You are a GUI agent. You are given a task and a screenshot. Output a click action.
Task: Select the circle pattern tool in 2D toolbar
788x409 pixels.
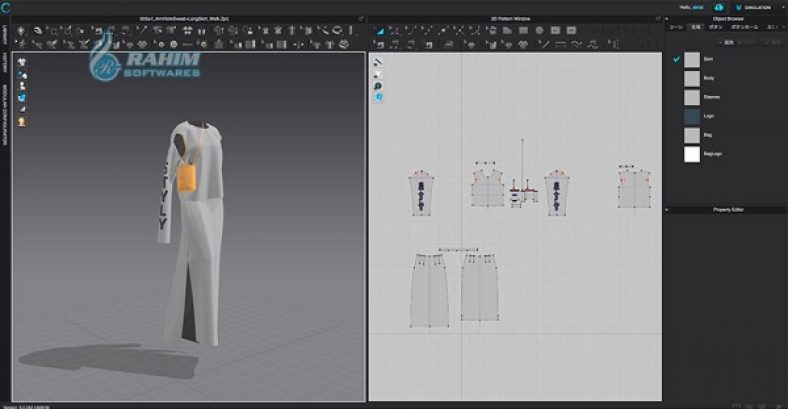click(540, 31)
